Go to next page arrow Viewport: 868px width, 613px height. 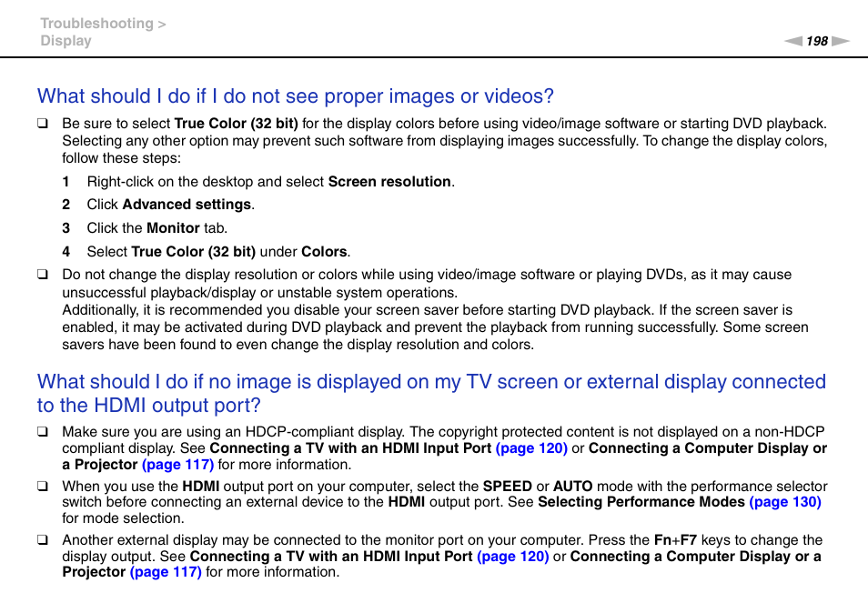[841, 41]
